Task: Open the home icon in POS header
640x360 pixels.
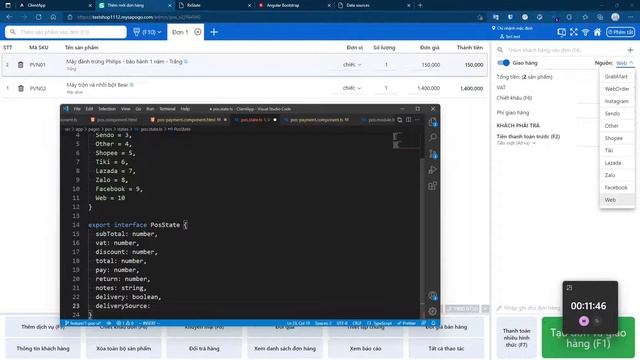Action: pos(597,32)
